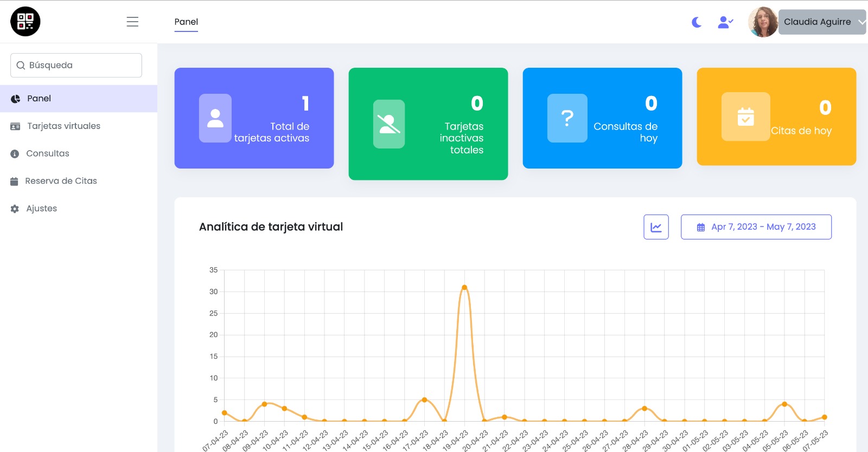Click the 09-04-23 data point
The image size is (868, 452).
point(264,404)
